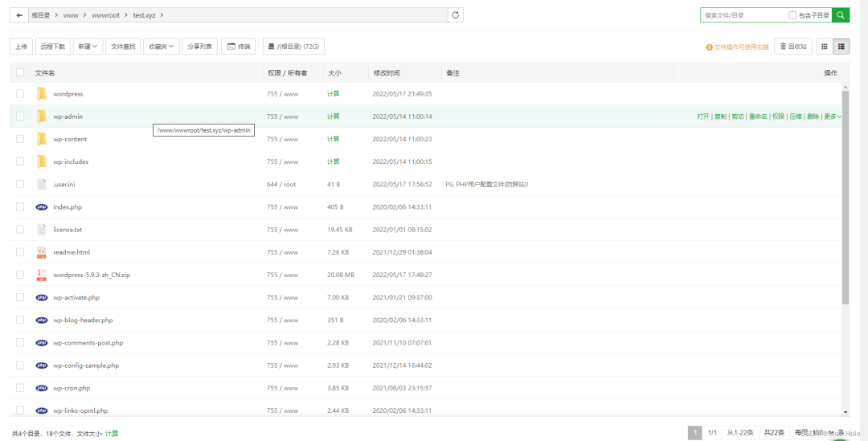Refresh the directory with the reload icon
868x441 pixels.
click(456, 15)
